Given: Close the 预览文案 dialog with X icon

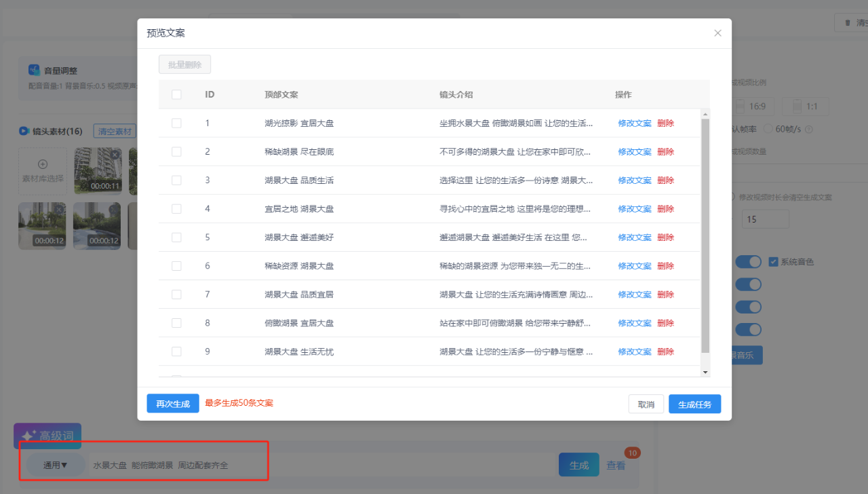Looking at the screenshot, I should click(x=717, y=33).
